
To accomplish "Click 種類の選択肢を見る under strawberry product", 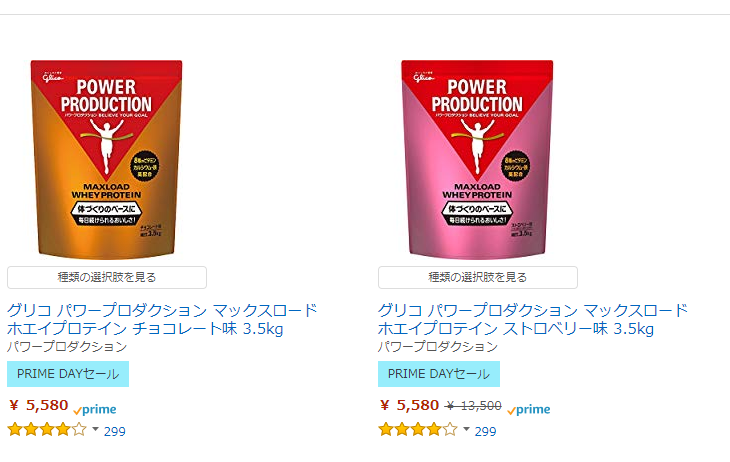I will point(478,278).
